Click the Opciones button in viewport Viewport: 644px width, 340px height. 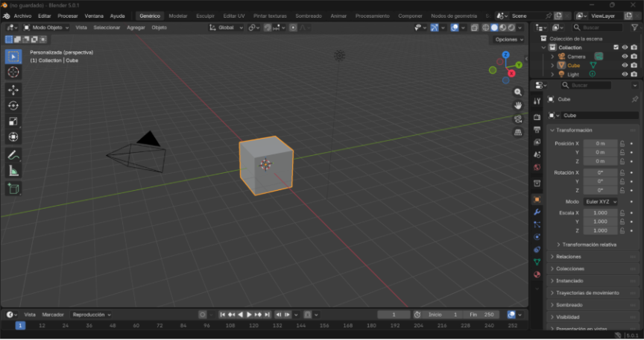pyautogui.click(x=508, y=40)
